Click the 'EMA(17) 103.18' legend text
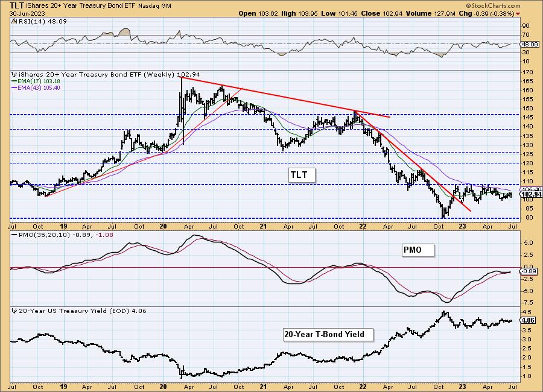The image size is (543, 392). (x=39, y=81)
